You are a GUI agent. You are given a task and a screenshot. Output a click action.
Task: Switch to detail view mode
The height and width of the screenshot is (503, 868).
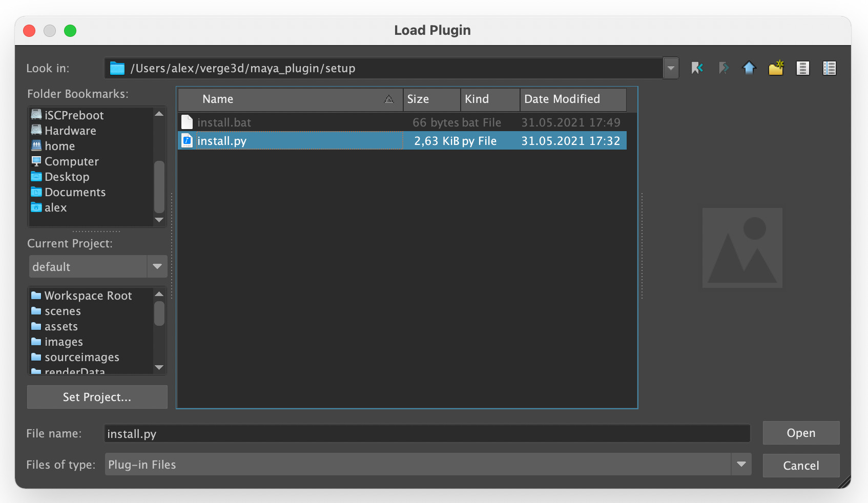[830, 68]
